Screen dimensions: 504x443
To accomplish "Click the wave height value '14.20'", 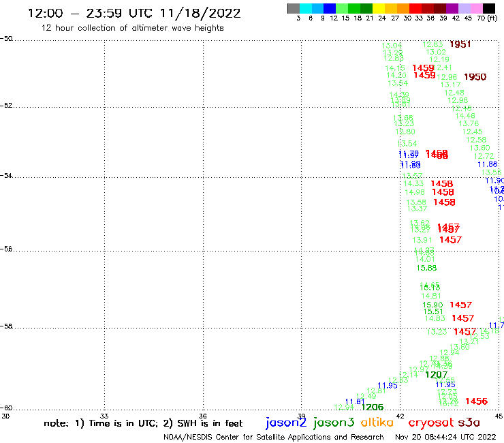I will click(x=396, y=75).
